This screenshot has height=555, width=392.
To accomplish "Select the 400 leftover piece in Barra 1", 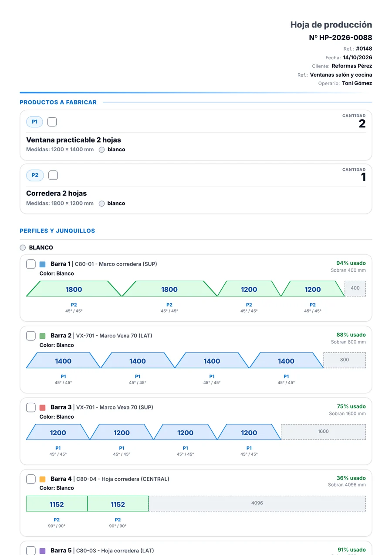I will 355,288.
